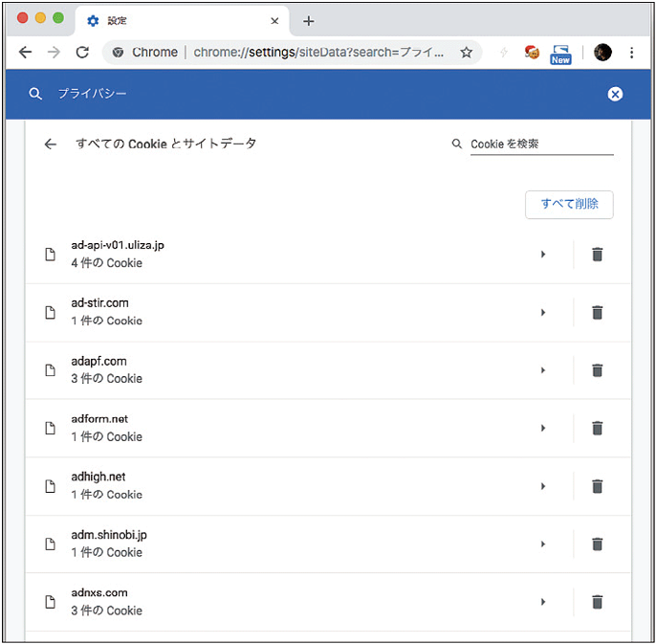Go back from すべての Cookie とサイトデータ
Screen dimensions: 656x644
[x=50, y=144]
